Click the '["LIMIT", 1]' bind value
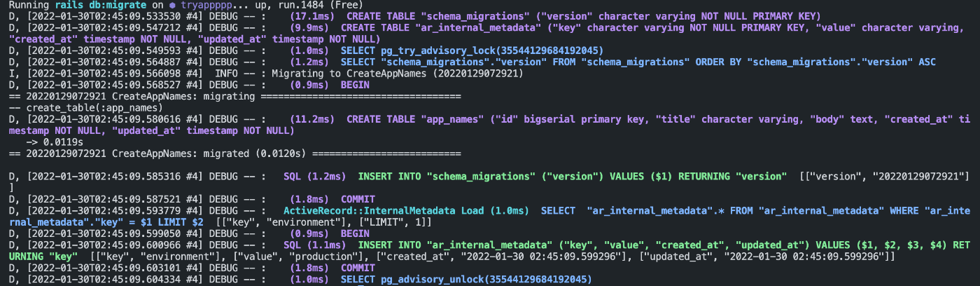This screenshot has width=980, height=286. click(393, 222)
